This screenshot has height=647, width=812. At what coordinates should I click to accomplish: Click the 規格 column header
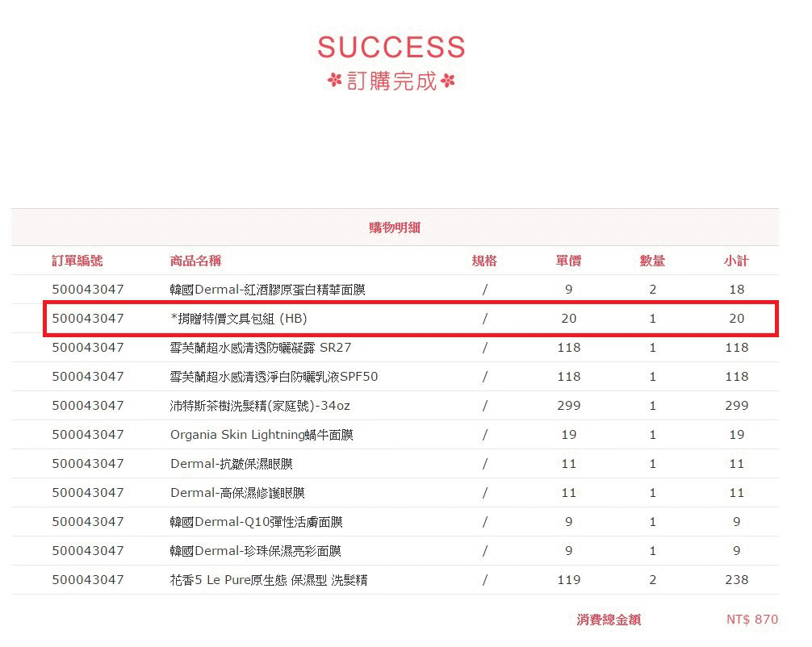click(484, 261)
